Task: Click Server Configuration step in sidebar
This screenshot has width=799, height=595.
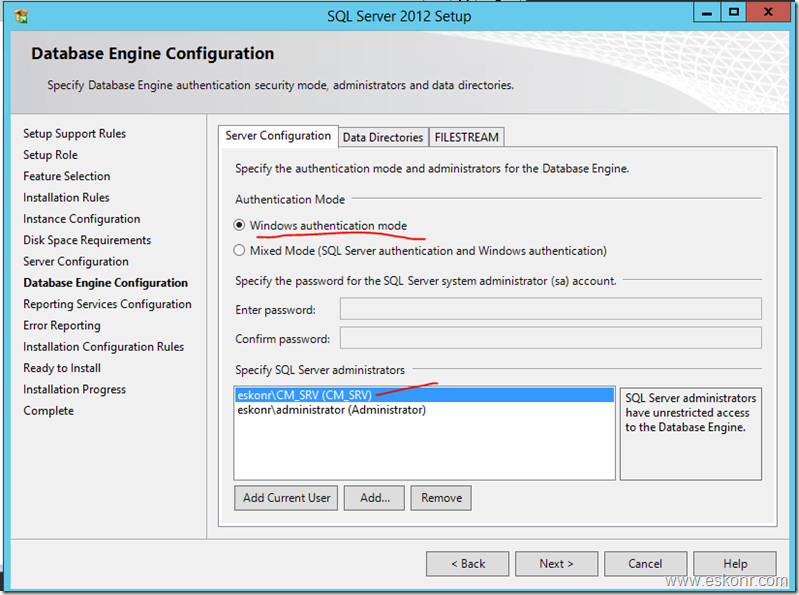Action: 76,261
